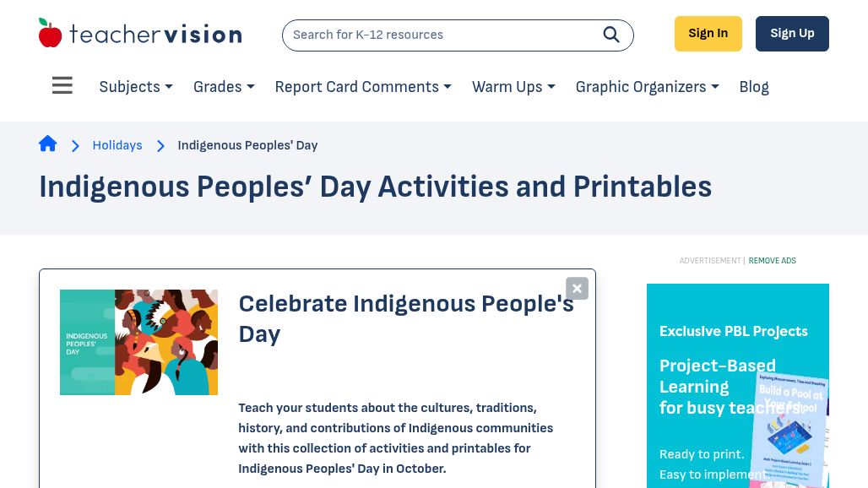868x488 pixels.
Task: Expand the Graphic Organizers dropdown
Action: click(x=647, y=87)
